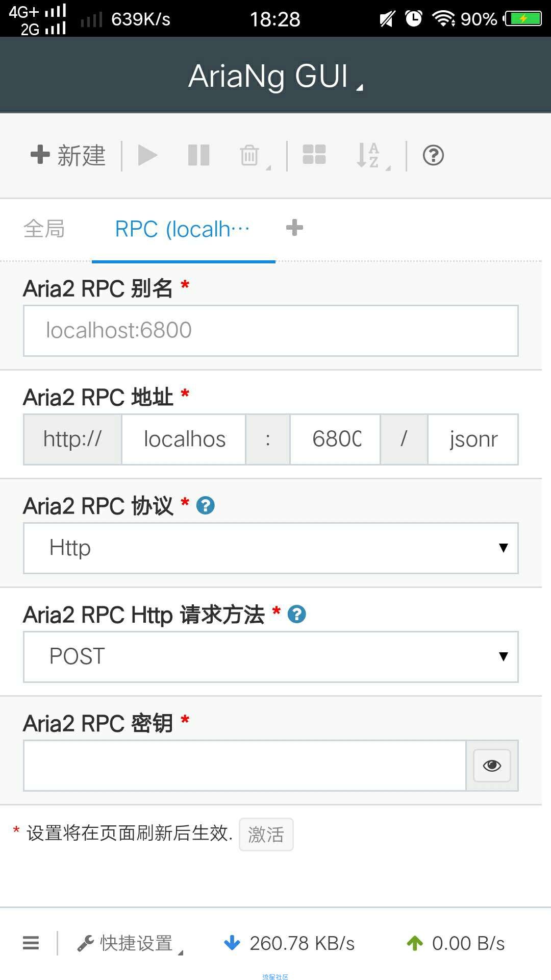Click the upload speed 0.00 B/s
Image resolution: width=551 pixels, height=980 pixels.
click(456, 943)
